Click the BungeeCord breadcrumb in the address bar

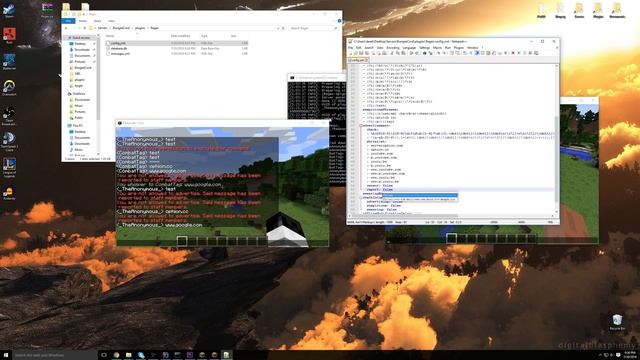pos(121,28)
